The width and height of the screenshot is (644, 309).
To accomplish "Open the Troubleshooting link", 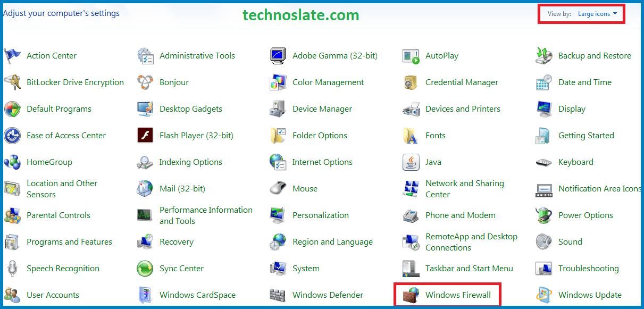I will 588,269.
